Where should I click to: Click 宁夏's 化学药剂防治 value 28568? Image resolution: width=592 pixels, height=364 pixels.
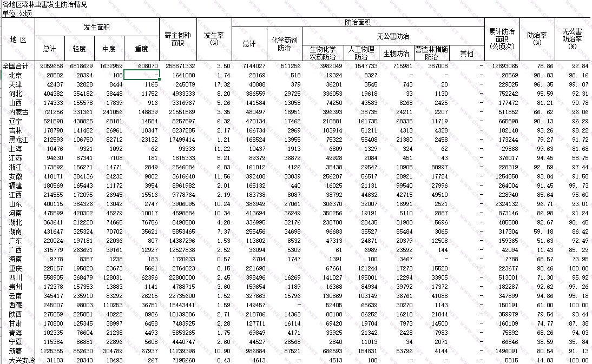point(293,342)
